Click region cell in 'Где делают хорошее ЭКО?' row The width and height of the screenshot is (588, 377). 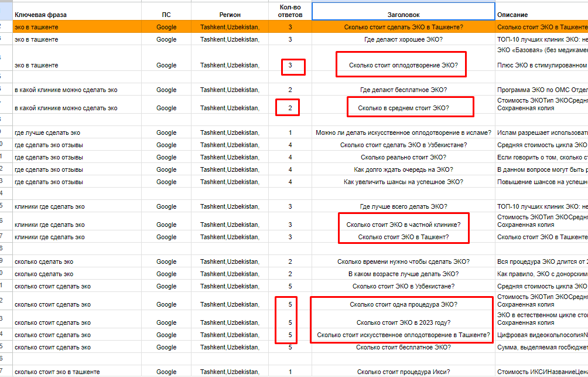pos(230,39)
